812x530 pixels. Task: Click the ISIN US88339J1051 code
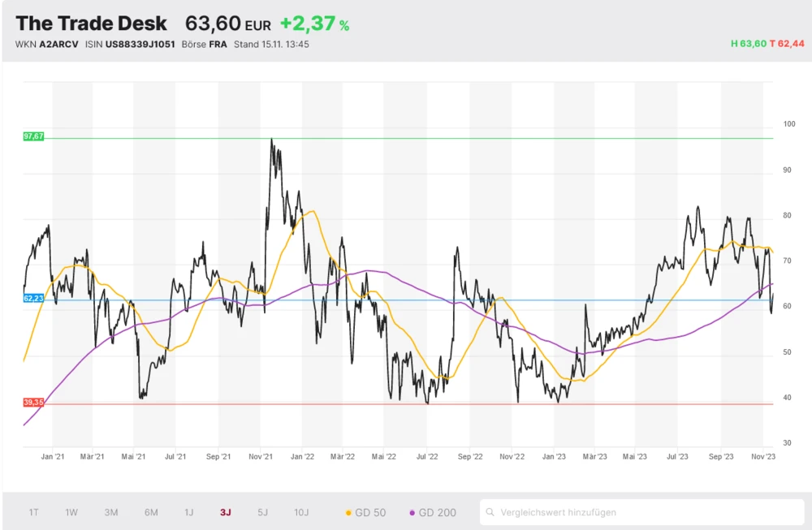tap(130, 44)
